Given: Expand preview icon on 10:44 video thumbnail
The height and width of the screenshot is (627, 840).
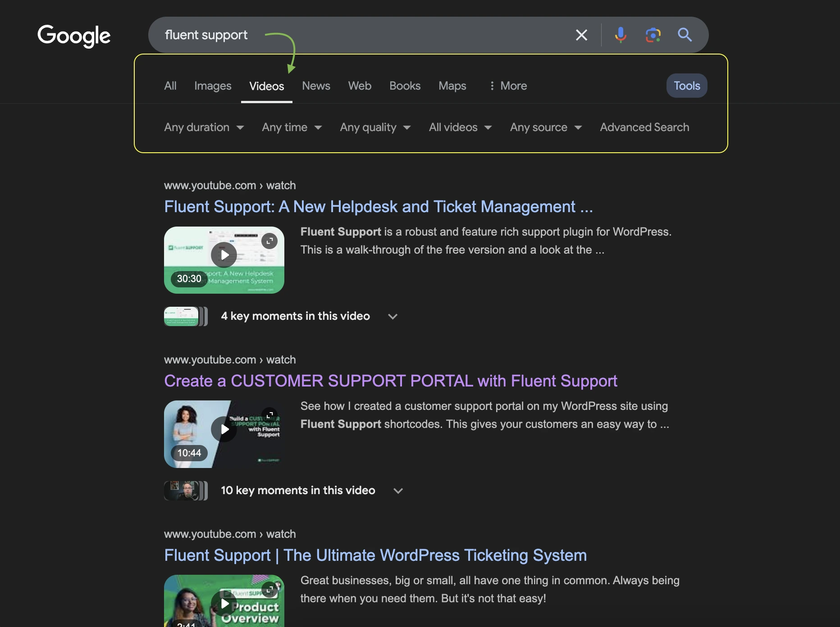Looking at the screenshot, I should click(269, 415).
